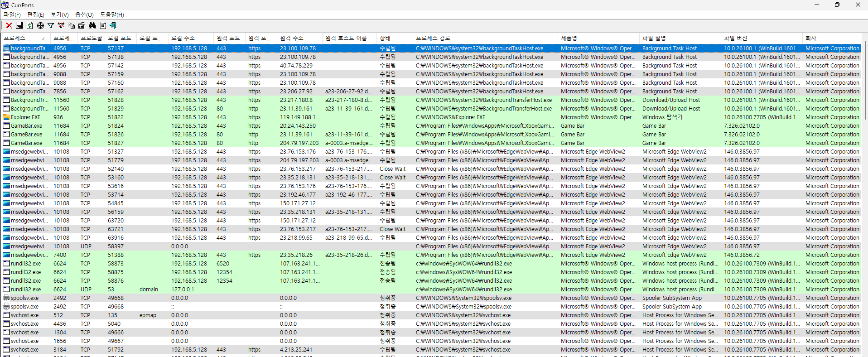
Task: Click remote host a23-192-46-177 cell
Action: click(x=348, y=194)
